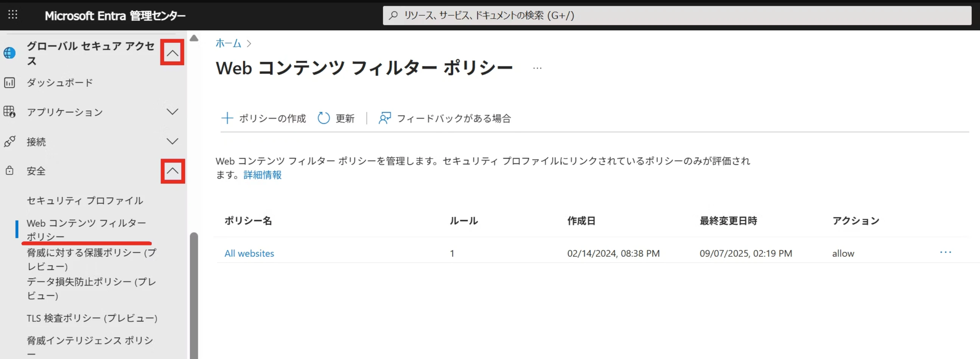This screenshot has width=980, height=359.
Task: Click the plus icon for ポリシーの作成
Action: (227, 119)
